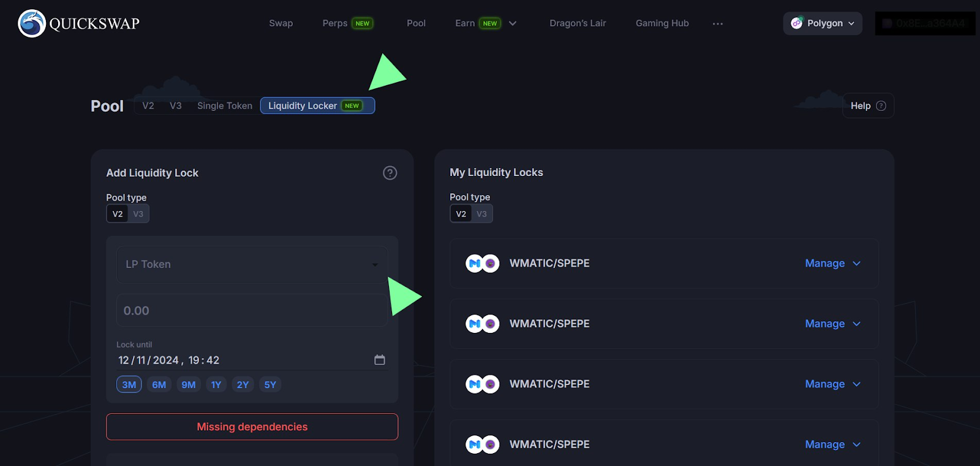
Task: Go to Swap in the top navigation
Action: [281, 23]
